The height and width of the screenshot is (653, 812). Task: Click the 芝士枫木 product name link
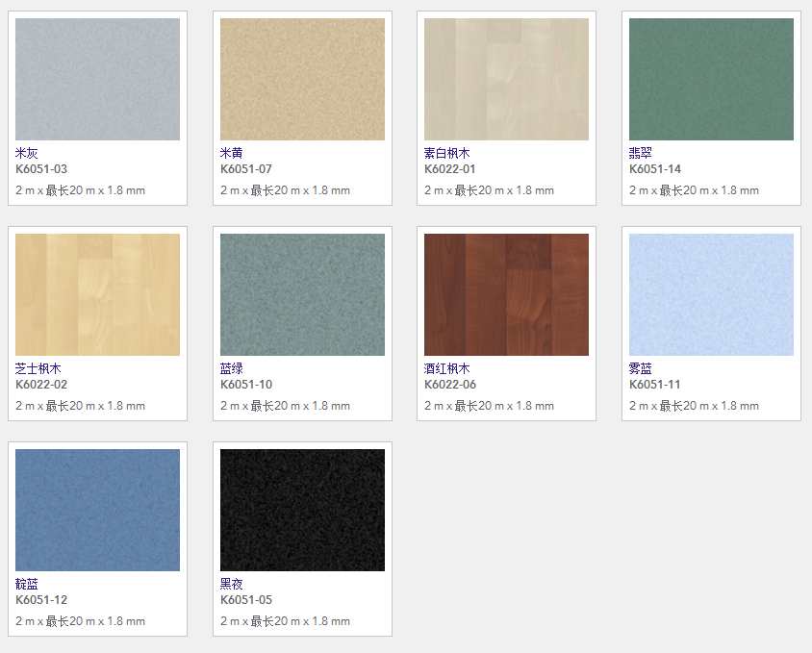(38, 368)
